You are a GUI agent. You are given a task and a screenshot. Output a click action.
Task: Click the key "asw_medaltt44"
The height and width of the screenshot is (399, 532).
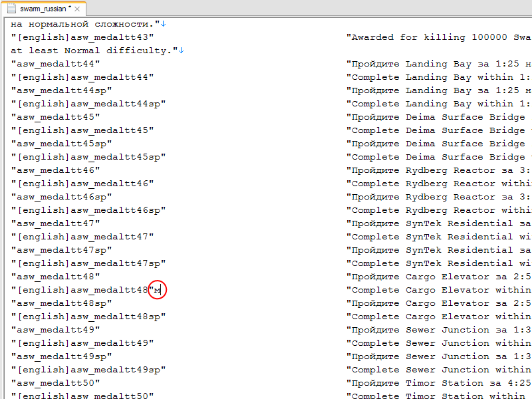56,64
